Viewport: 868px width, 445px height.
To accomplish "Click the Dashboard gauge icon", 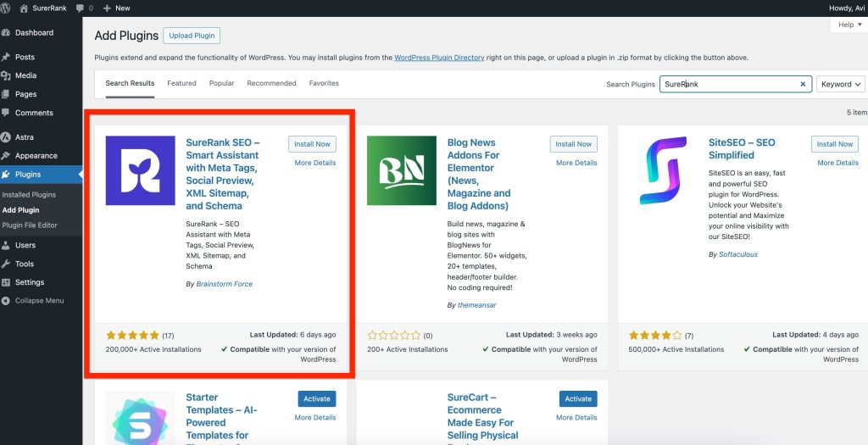I will (x=6, y=33).
